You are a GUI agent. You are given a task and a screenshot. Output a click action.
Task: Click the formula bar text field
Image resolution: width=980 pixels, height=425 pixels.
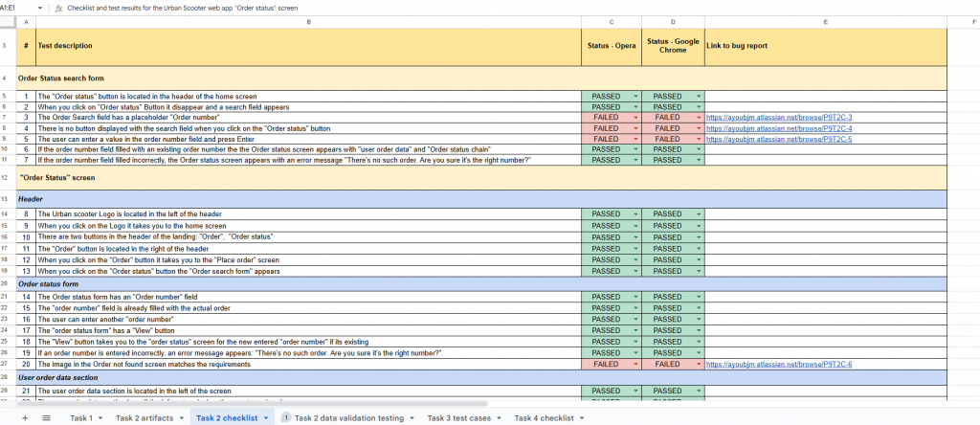pyautogui.click(x=479, y=7)
